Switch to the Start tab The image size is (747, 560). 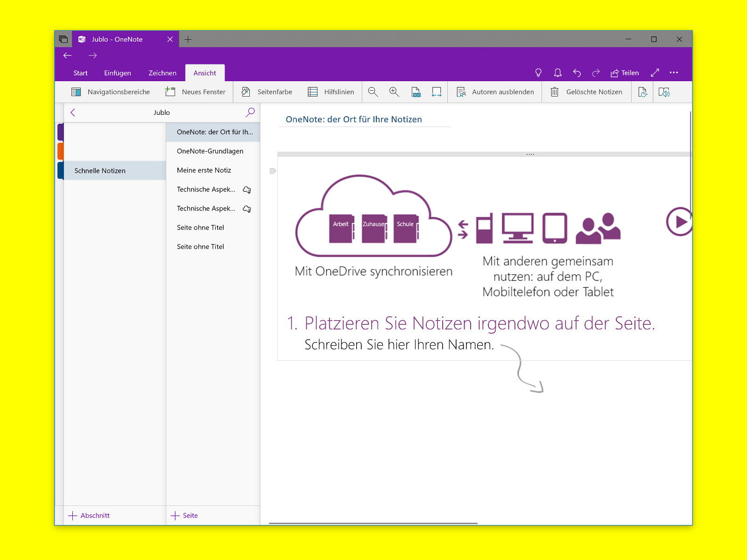(x=80, y=73)
